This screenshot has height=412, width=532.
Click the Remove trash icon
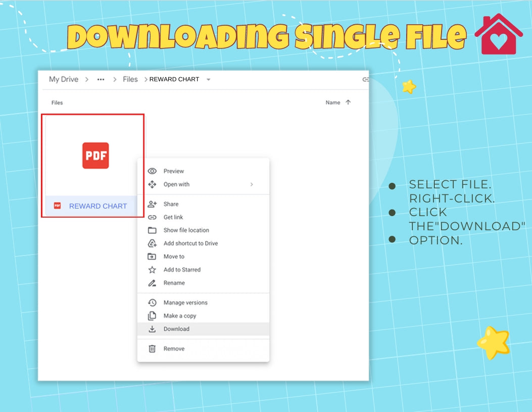[152, 348]
